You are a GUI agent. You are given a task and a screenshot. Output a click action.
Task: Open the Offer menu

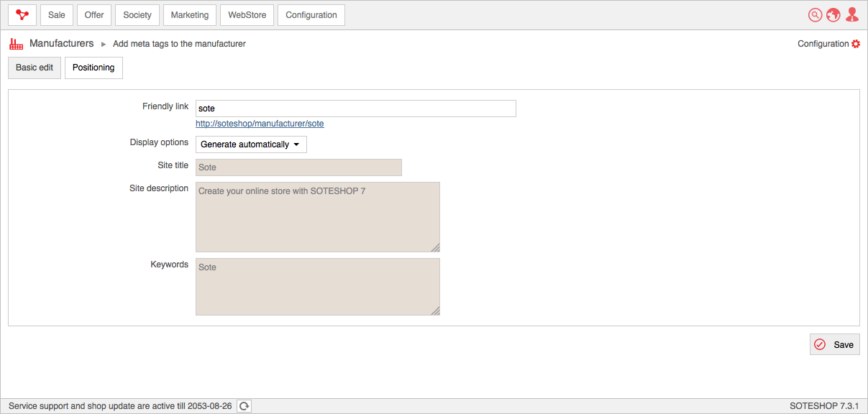pos(94,15)
